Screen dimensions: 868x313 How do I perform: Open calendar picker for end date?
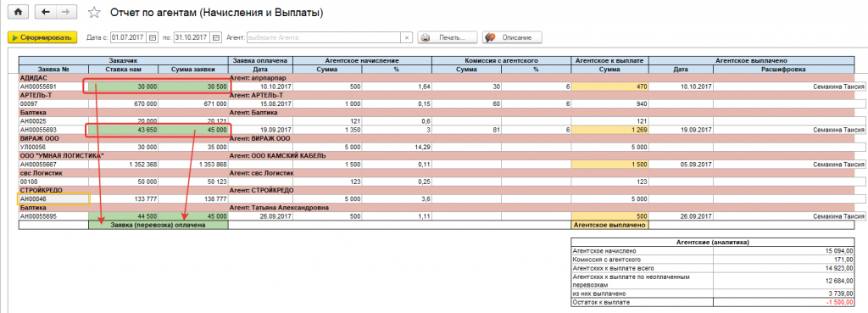click(x=216, y=37)
